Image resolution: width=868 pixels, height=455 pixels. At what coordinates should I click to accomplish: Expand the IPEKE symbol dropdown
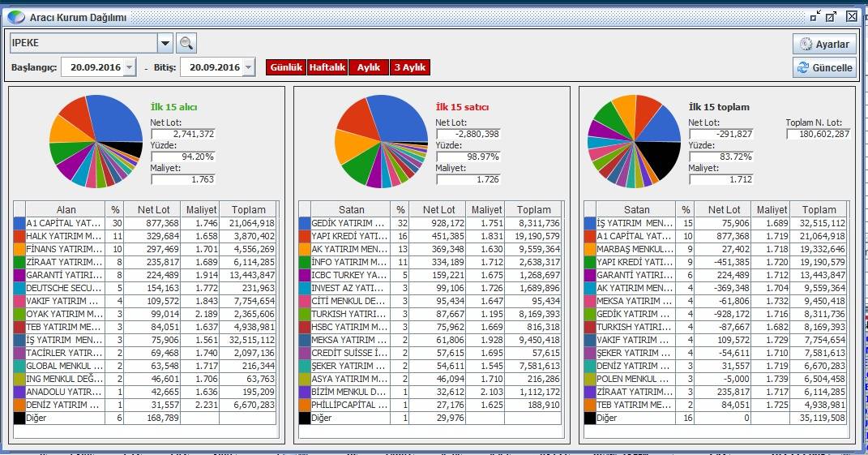(165, 43)
